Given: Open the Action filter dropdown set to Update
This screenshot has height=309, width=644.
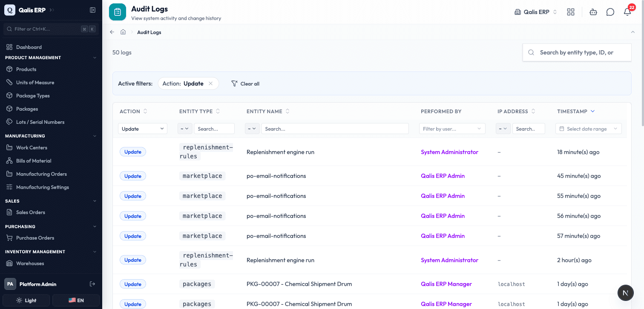Looking at the screenshot, I should tap(143, 129).
